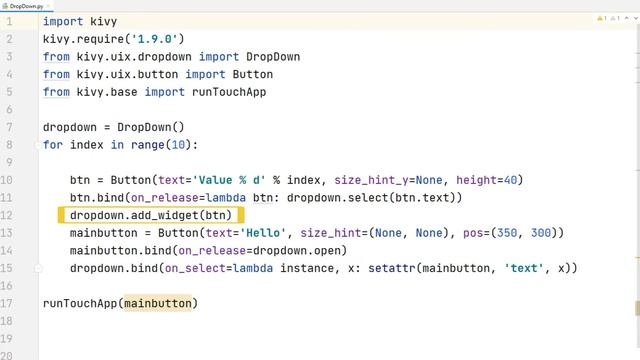Click the DropDown class name in import line

(273, 57)
